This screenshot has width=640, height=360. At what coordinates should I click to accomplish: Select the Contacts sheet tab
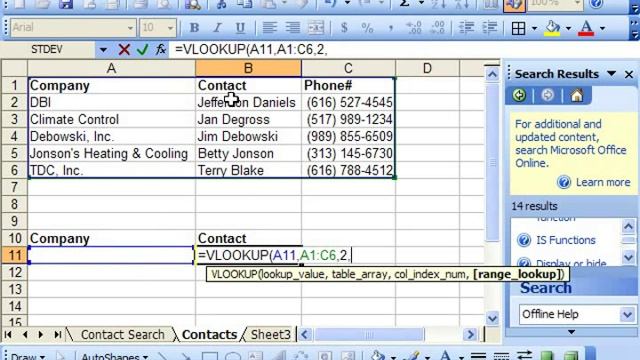point(209,335)
